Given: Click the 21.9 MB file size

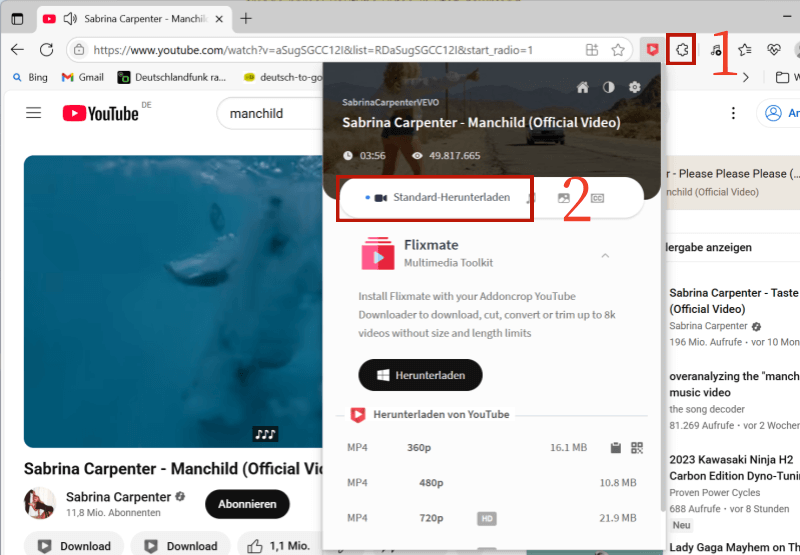Looking at the screenshot, I should point(618,518).
